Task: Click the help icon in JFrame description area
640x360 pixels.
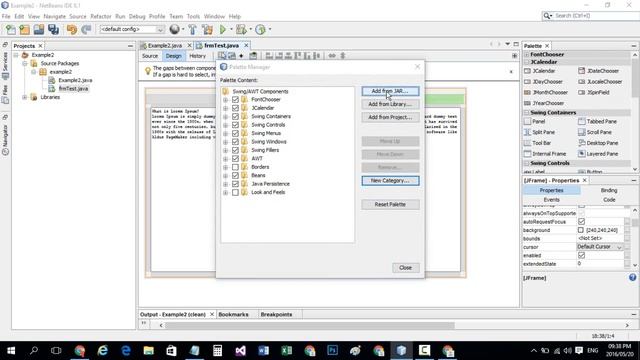Action: click(x=632, y=278)
